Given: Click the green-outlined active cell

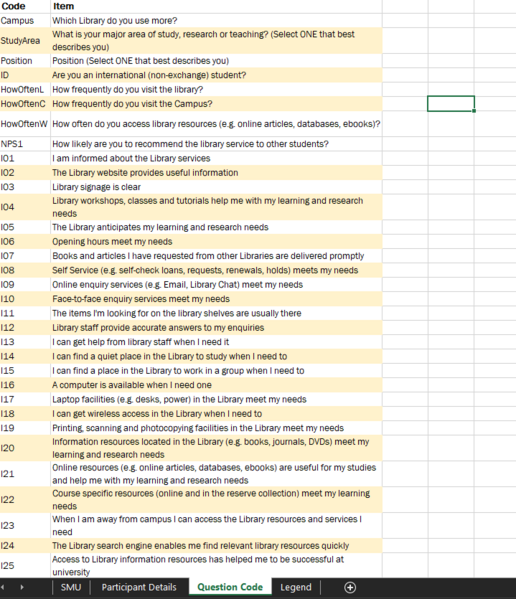Looking at the screenshot, I should tap(451, 104).
